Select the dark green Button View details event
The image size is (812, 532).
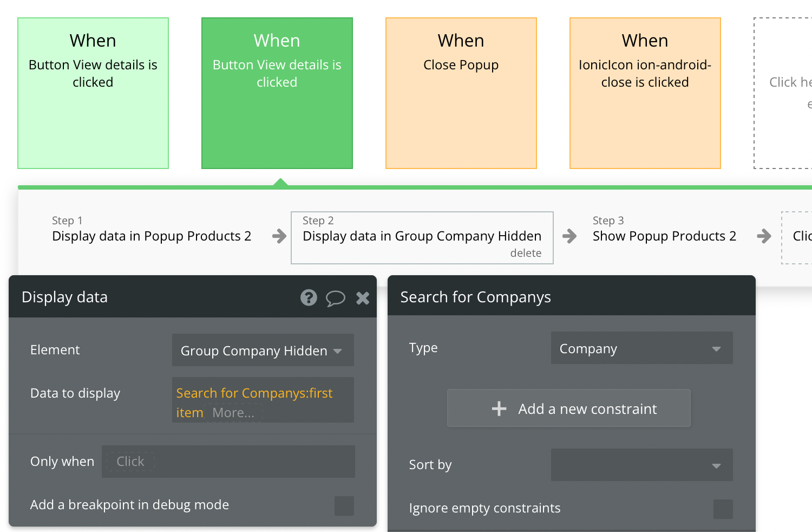point(277,93)
